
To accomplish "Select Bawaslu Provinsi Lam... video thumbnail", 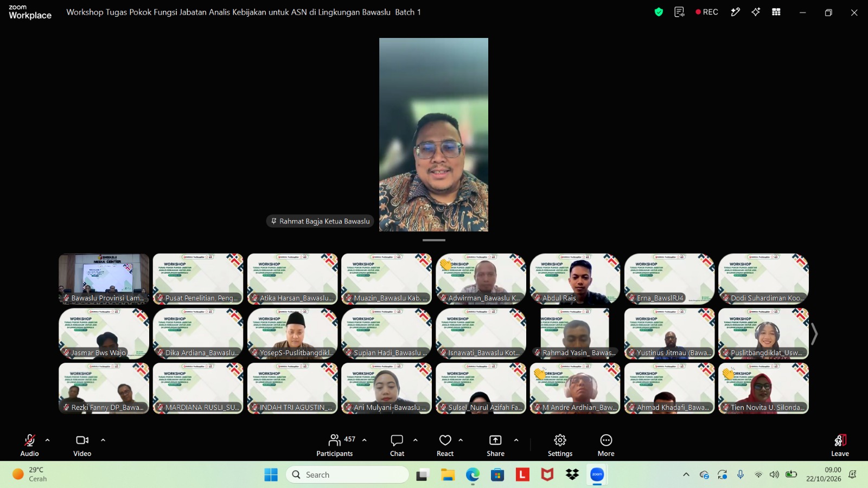I will pyautogui.click(x=104, y=279).
